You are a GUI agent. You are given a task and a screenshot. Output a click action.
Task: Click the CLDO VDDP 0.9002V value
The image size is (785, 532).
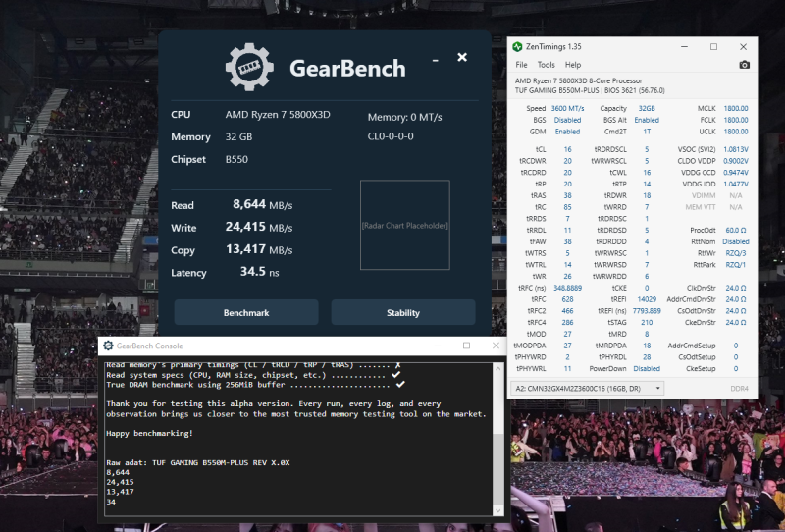(735, 161)
